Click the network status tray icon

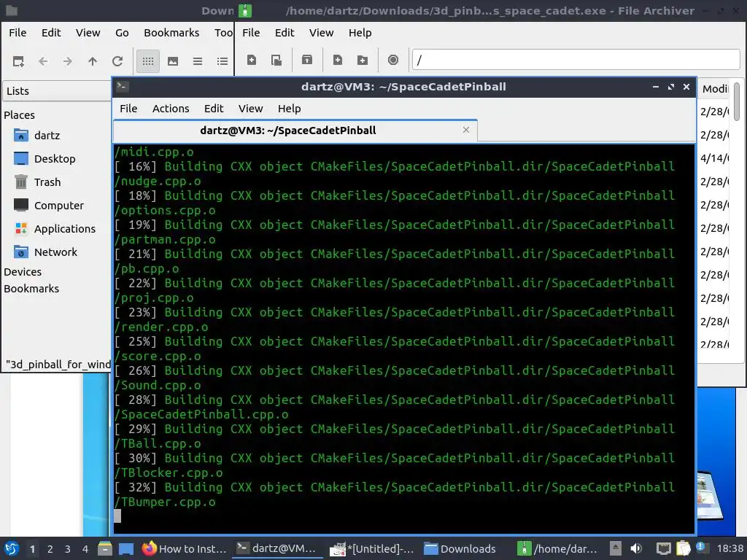(663, 548)
